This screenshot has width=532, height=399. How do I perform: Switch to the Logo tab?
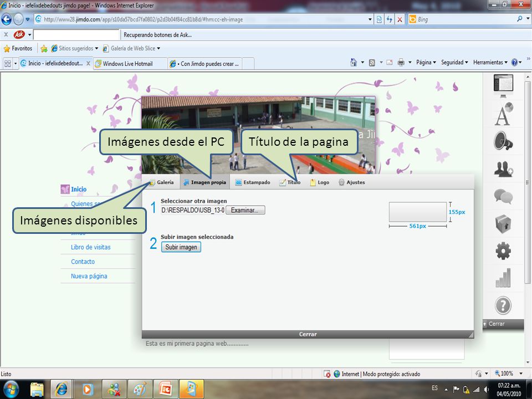(320, 182)
